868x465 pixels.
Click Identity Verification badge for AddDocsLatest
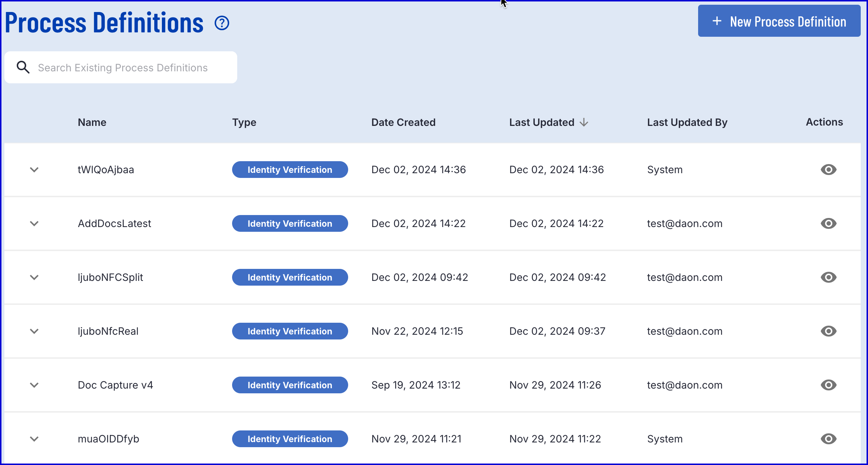pos(290,223)
